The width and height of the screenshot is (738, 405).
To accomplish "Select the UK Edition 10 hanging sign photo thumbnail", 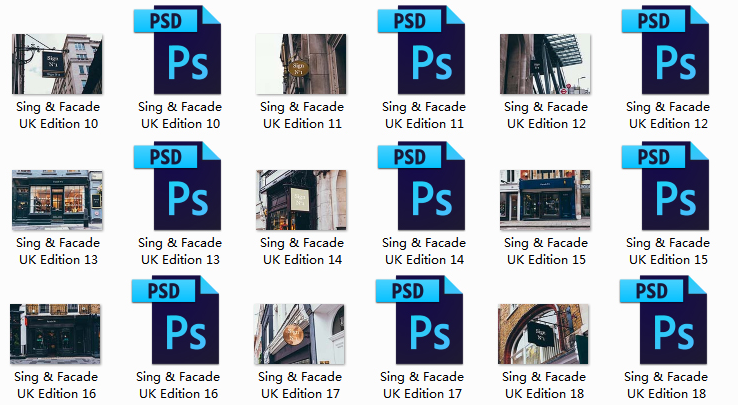I will tap(57, 64).
